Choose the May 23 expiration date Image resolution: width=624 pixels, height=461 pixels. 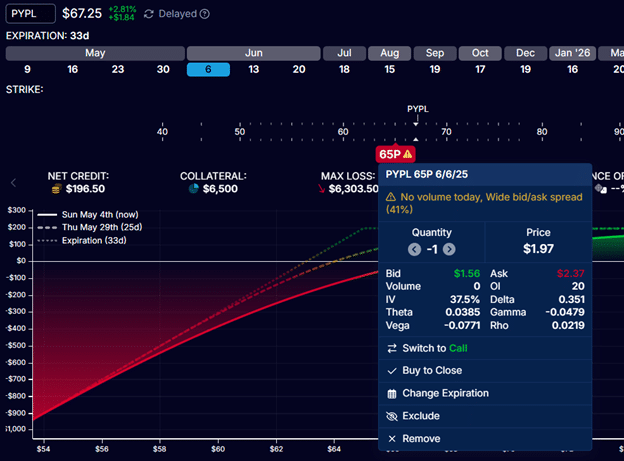click(118, 69)
